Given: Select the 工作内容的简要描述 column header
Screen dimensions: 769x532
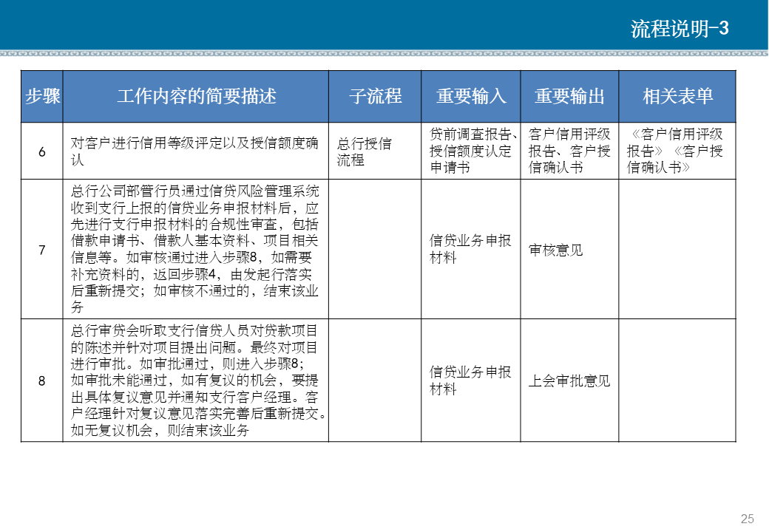Looking at the screenshot, I should click(x=196, y=97).
